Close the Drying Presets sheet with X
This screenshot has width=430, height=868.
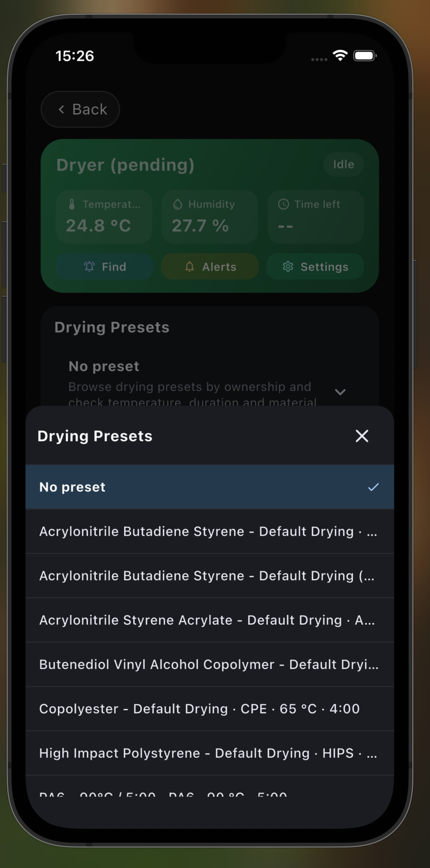[362, 436]
